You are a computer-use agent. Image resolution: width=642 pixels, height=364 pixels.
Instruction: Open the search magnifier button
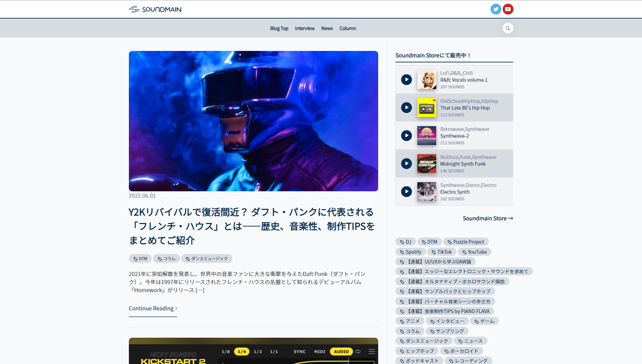click(508, 28)
